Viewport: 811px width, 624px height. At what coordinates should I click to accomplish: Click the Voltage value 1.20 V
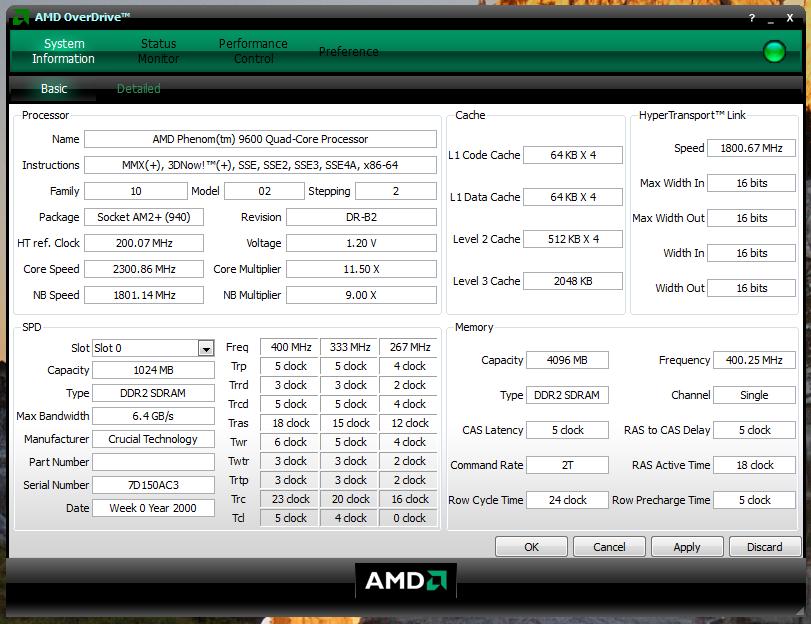pyautogui.click(x=361, y=243)
